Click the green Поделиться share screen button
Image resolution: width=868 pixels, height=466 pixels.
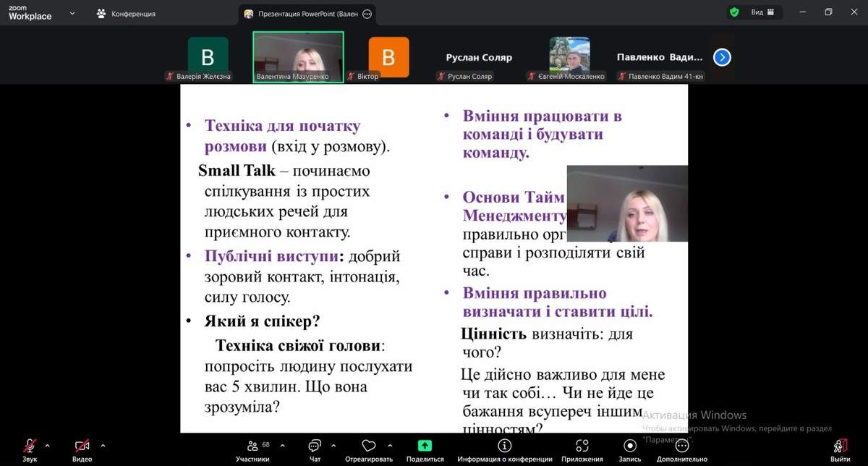pyautogui.click(x=425, y=446)
